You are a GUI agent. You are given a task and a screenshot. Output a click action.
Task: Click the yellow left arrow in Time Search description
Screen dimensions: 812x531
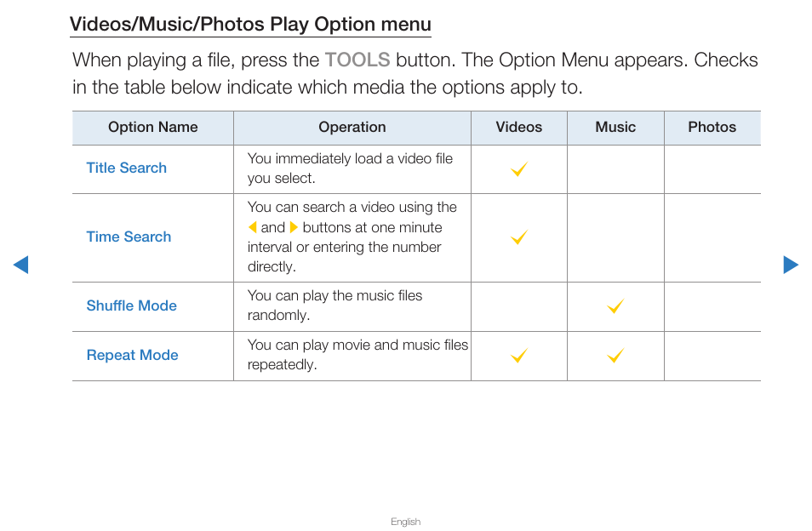tap(253, 227)
